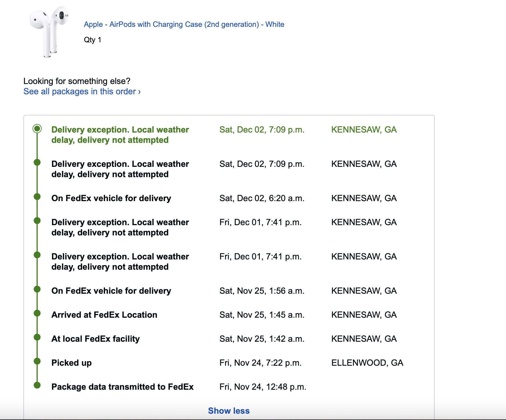The image size is (506, 420).
Task: Click the ringed green current-status marker at top
Action: 37,129
